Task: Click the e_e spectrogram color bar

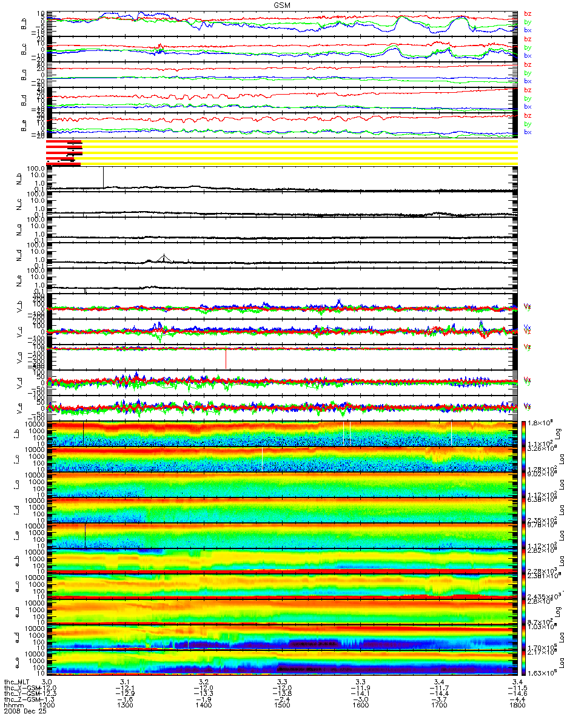Action: 524,663
